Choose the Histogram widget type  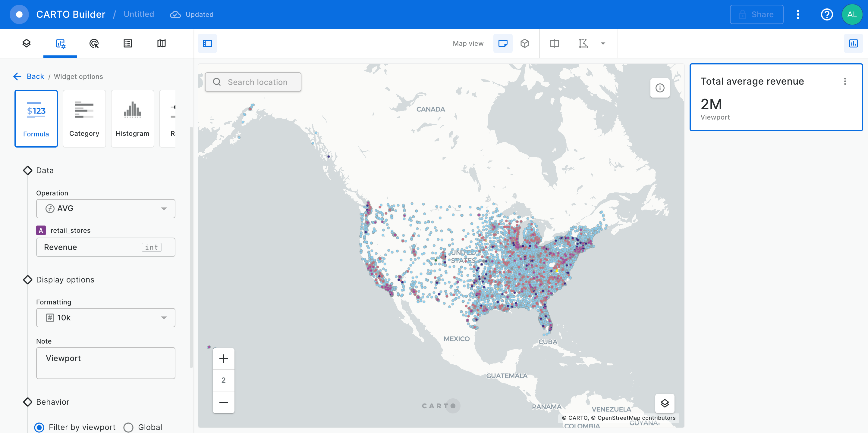point(132,118)
